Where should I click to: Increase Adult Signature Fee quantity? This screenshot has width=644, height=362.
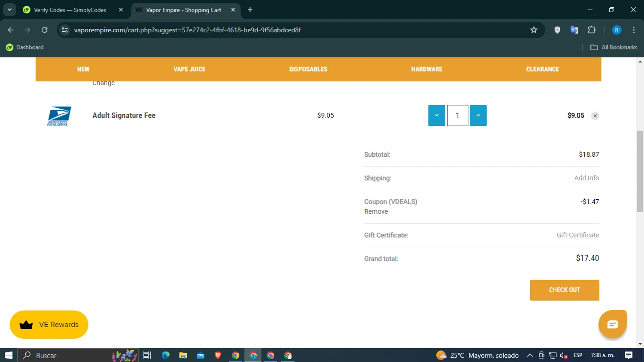(x=478, y=116)
